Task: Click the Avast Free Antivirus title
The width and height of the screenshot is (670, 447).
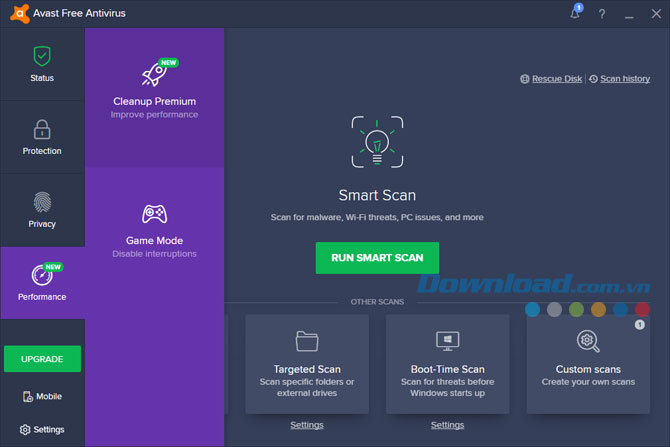Action: (79, 13)
